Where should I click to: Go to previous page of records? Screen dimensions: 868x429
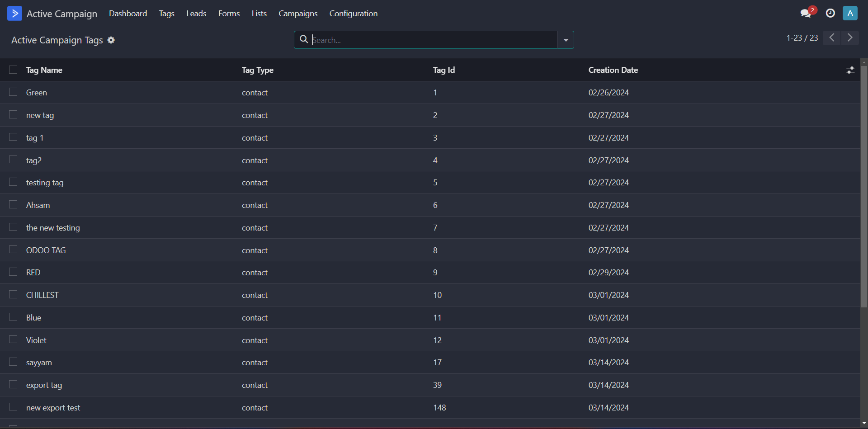(832, 38)
